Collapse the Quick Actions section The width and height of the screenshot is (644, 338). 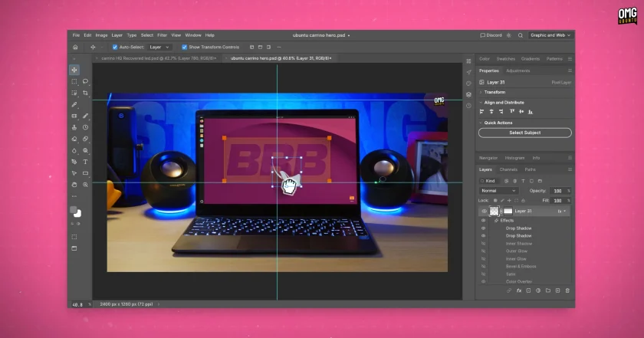(x=481, y=123)
